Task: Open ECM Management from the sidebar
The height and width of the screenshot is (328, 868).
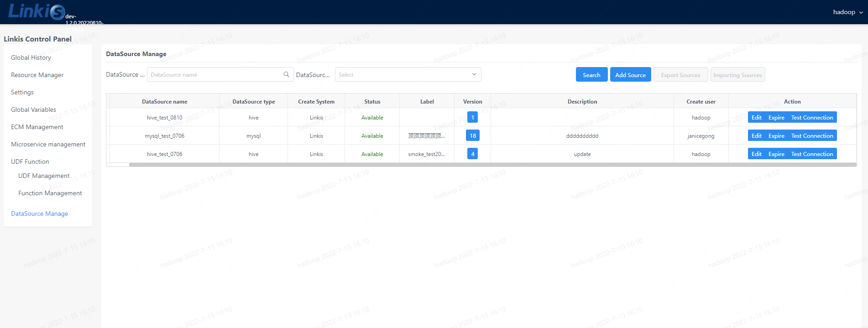Action: point(37,127)
